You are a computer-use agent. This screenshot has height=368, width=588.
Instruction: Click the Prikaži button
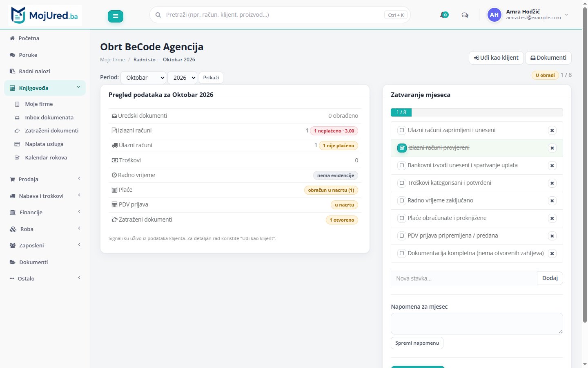(x=211, y=78)
